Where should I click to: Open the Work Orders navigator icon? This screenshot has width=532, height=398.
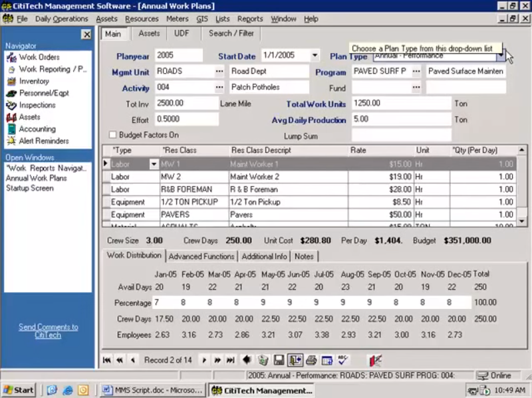pos(10,57)
